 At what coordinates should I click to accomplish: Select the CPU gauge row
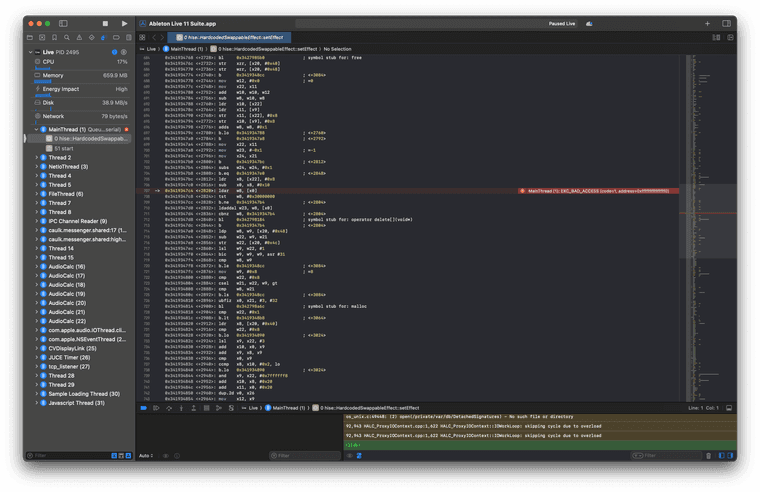81,62
